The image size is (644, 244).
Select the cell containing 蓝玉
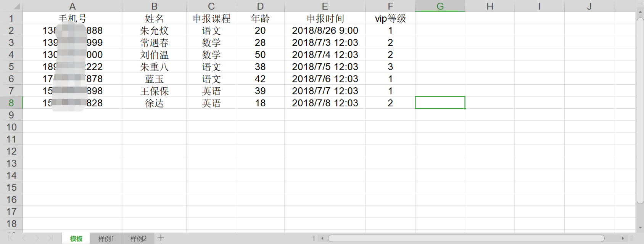pyautogui.click(x=154, y=79)
